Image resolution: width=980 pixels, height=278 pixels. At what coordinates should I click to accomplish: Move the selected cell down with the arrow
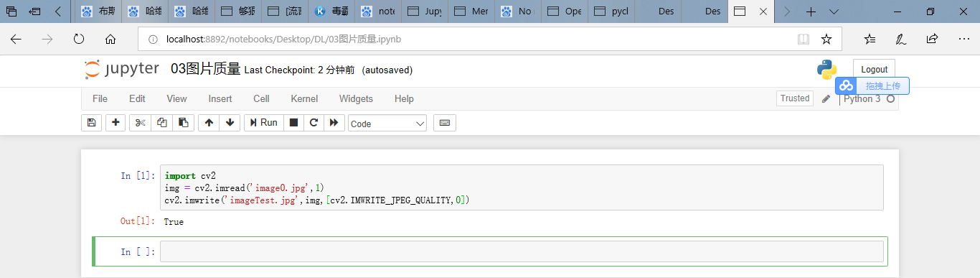point(230,123)
